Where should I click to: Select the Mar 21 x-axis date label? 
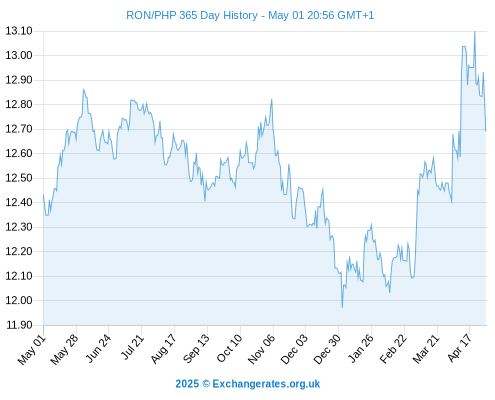[x=426, y=349]
